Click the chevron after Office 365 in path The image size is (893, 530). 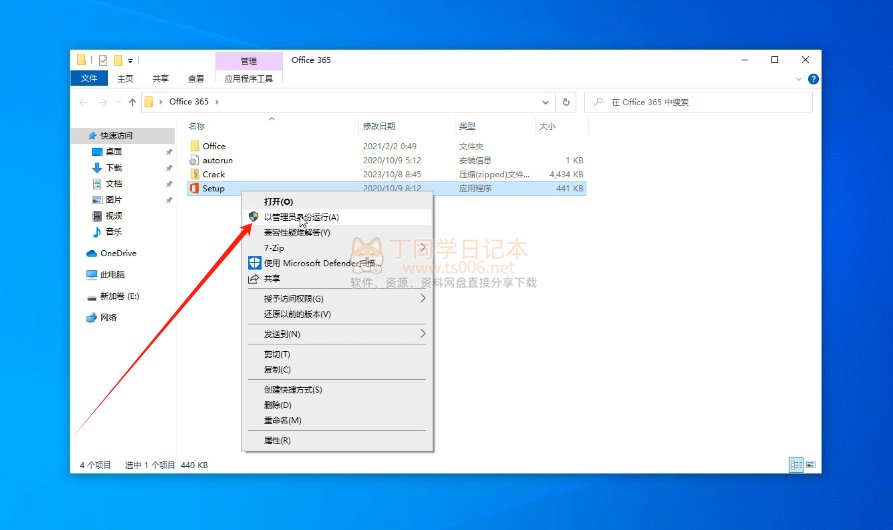click(217, 102)
